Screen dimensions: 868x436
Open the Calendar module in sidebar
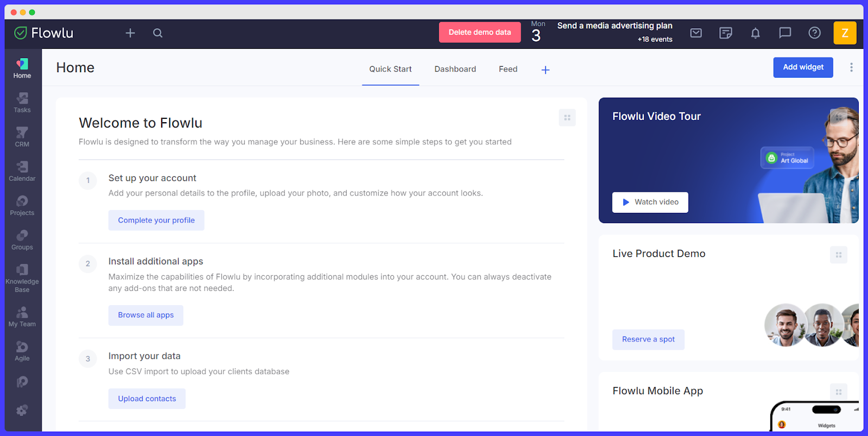[22, 171]
